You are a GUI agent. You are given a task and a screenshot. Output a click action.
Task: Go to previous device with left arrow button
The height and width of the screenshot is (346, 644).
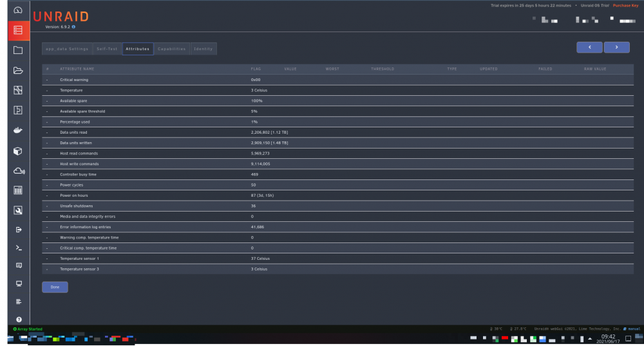(x=589, y=47)
